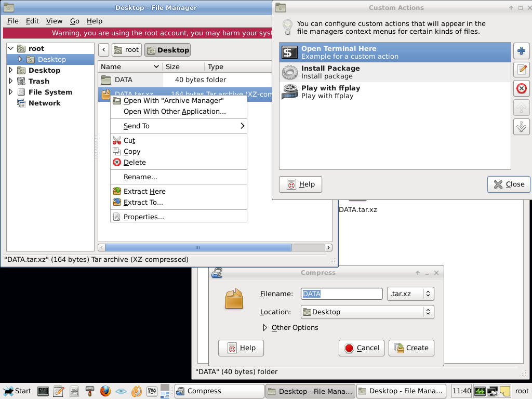Open the View menu in File Manager
The width and height of the screenshot is (532, 399).
(54, 21)
